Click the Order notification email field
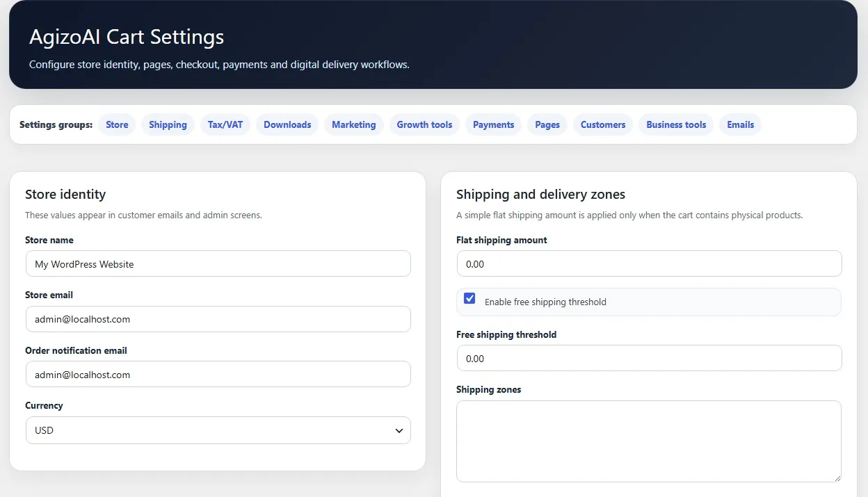Image resolution: width=868 pixels, height=497 pixels. tap(218, 374)
